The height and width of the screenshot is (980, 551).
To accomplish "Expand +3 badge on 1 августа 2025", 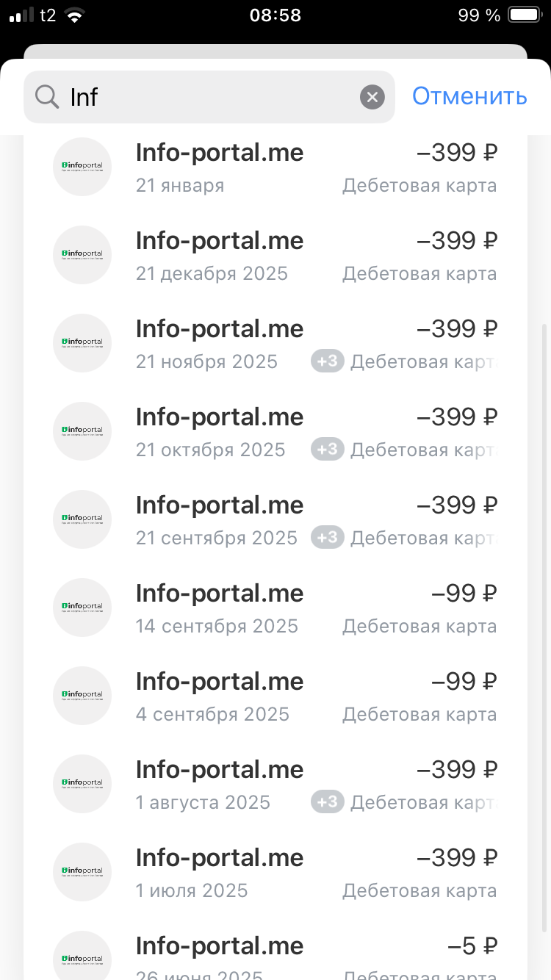I will click(327, 802).
